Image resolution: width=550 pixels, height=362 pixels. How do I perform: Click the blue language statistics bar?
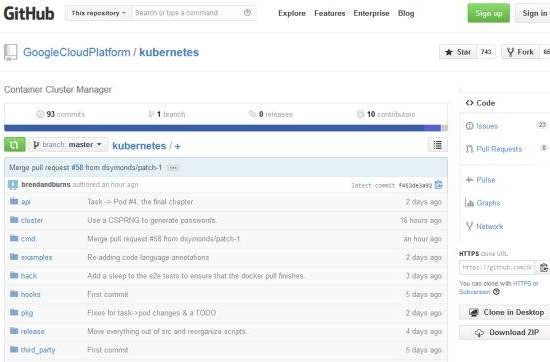coord(226,128)
